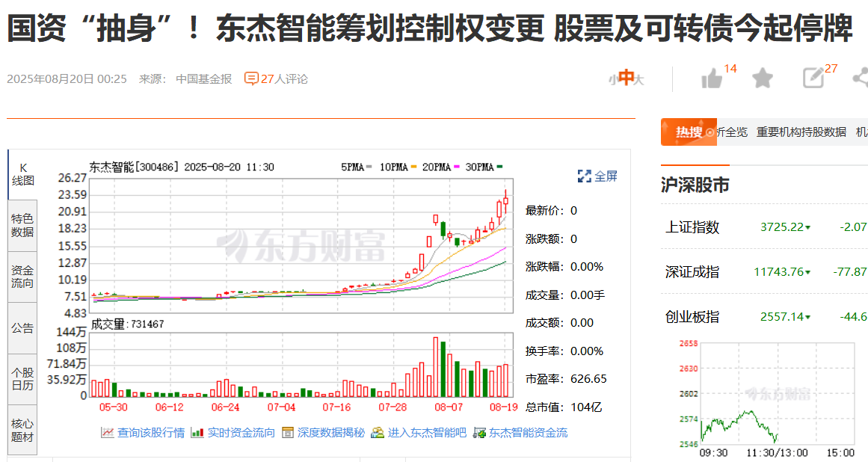The image size is (868, 462).
Task: Switch to 个股日历 tab
Action: tap(22, 379)
